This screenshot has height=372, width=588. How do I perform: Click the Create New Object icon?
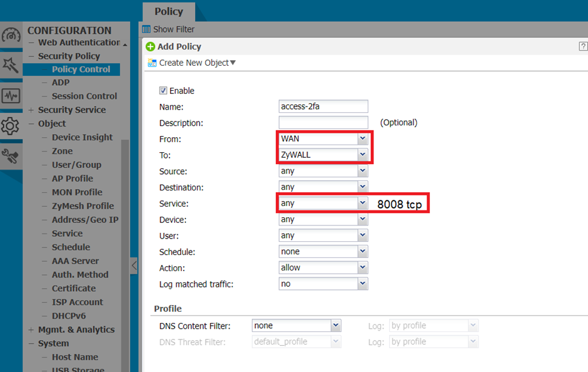click(152, 63)
